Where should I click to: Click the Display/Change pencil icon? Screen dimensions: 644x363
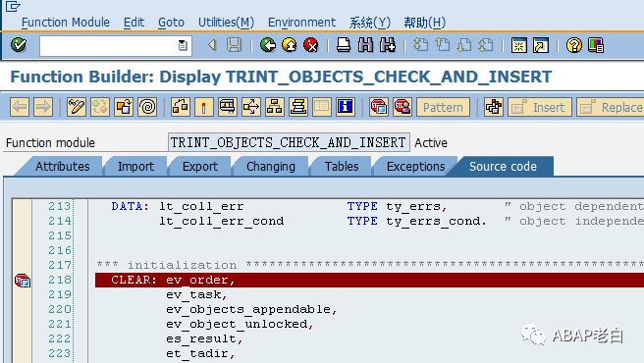coord(76,107)
